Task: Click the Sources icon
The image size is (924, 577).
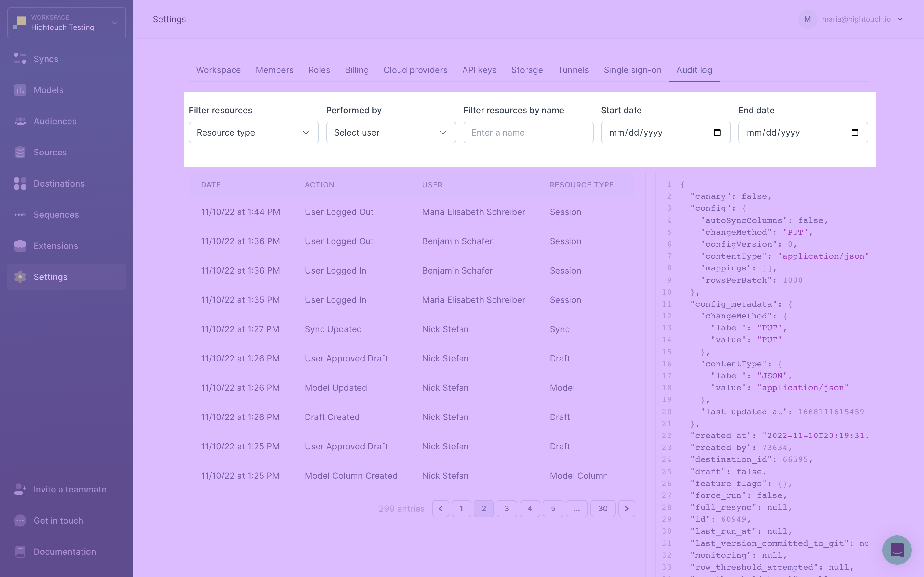Action: pyautogui.click(x=20, y=152)
